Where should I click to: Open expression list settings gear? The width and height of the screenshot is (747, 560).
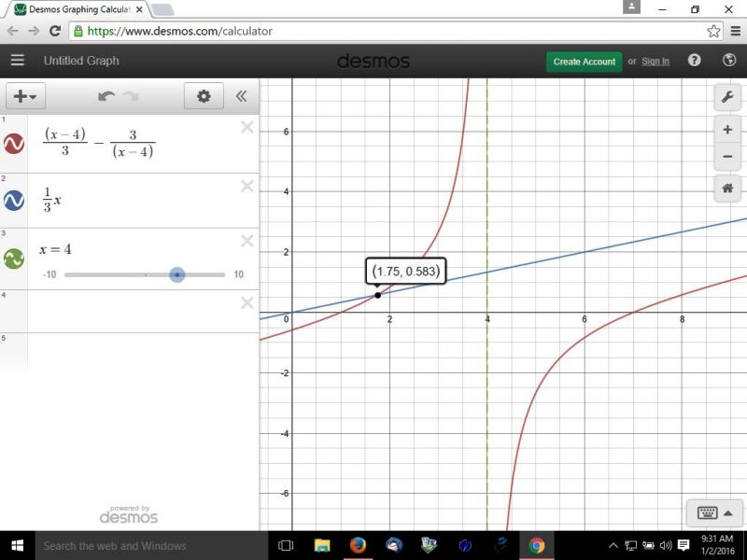pos(204,96)
